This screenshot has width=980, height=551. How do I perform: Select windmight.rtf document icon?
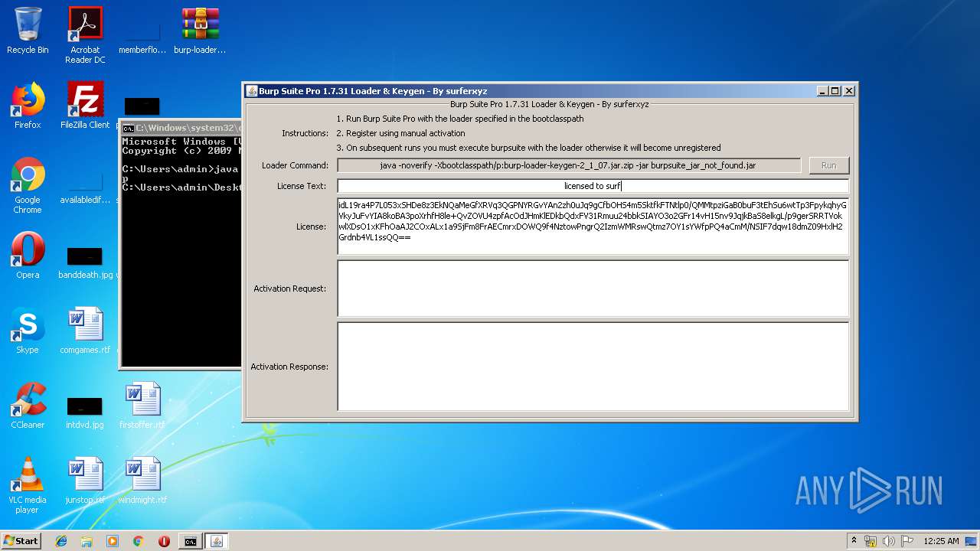pos(142,481)
